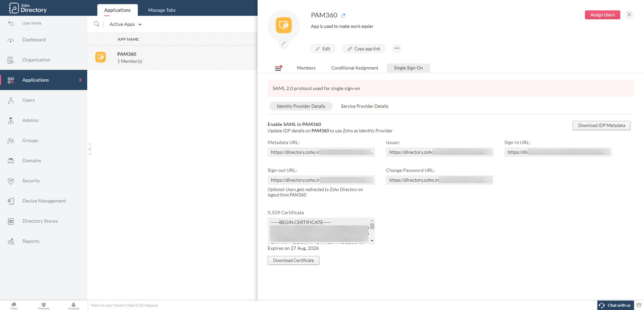Collapse the applications list panel
644x310 pixels.
tap(89, 149)
